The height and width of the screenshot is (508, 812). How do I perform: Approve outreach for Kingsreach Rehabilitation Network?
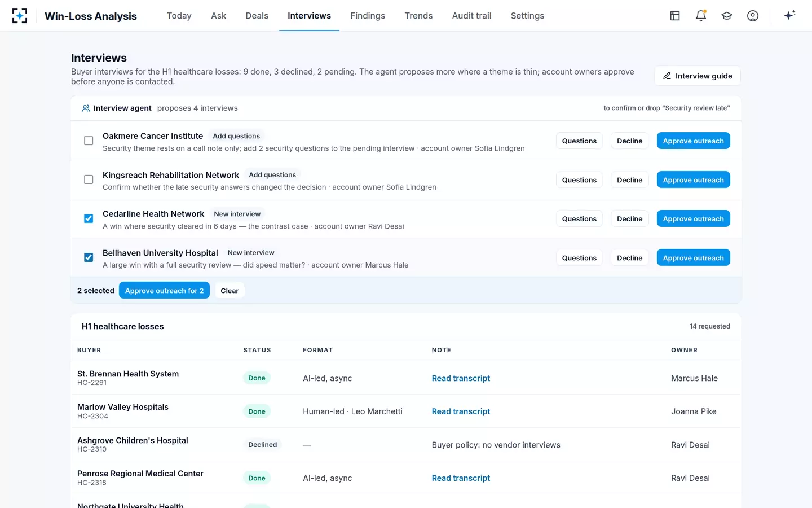tap(694, 179)
